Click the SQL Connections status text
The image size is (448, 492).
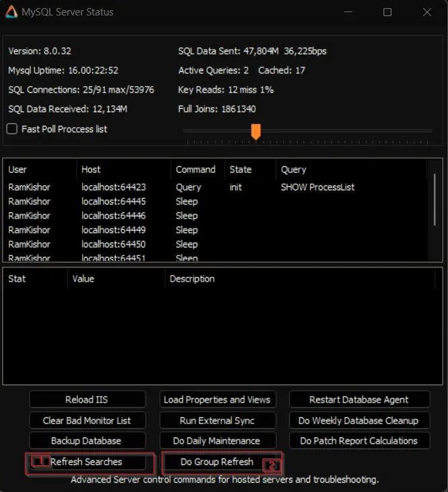pos(81,90)
